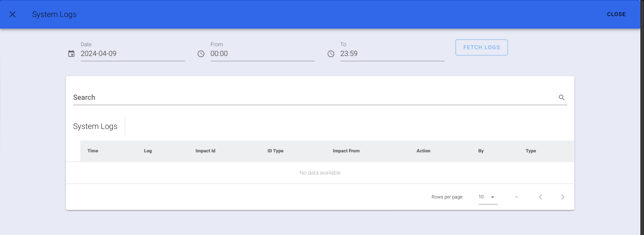Screen dimensions: 644x235
Task: Click the Date field showing 2024-04-09
Action: (132, 54)
